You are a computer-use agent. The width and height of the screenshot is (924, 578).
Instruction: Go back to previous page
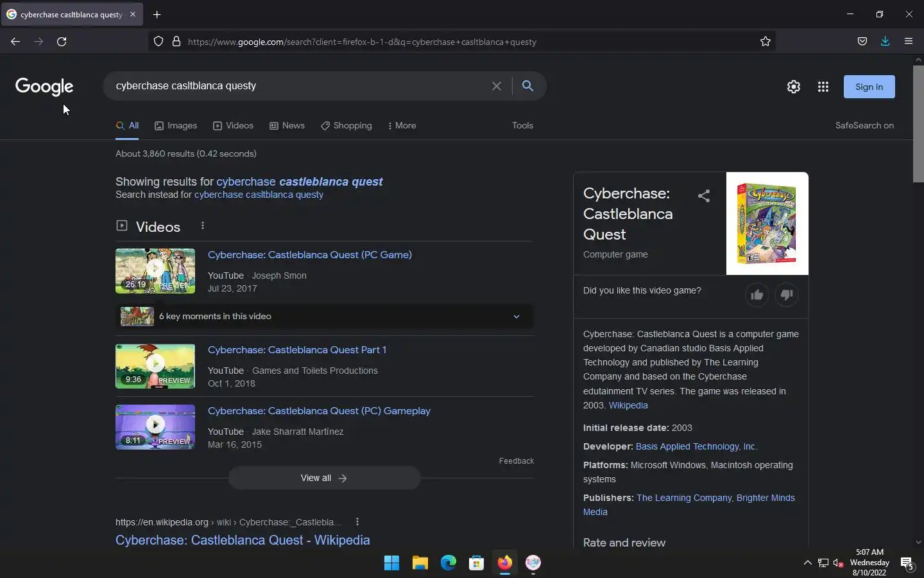click(15, 42)
